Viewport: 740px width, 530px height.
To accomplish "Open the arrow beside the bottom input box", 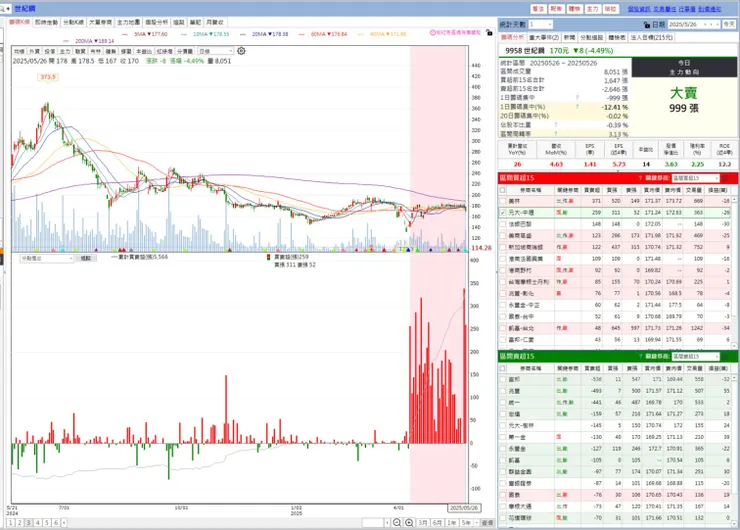I will [387, 522].
